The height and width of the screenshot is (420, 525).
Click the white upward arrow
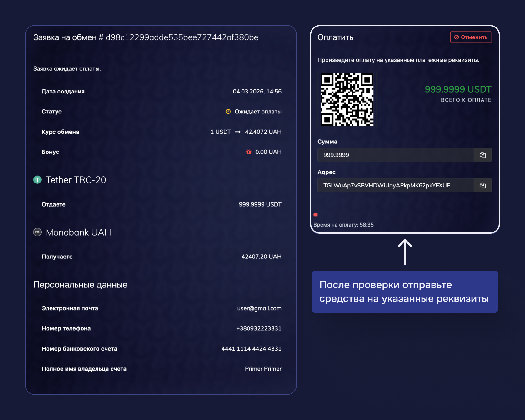pos(405,252)
